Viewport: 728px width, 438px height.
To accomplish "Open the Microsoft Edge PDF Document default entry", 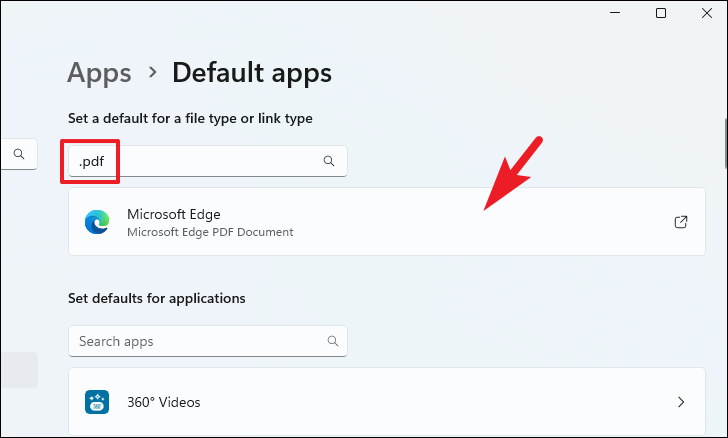I will coord(387,222).
